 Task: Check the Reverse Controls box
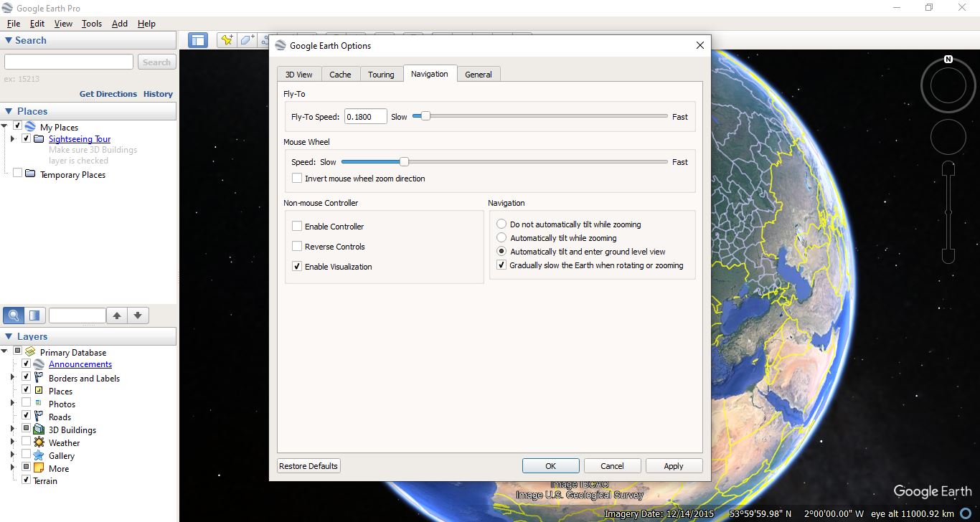point(297,246)
